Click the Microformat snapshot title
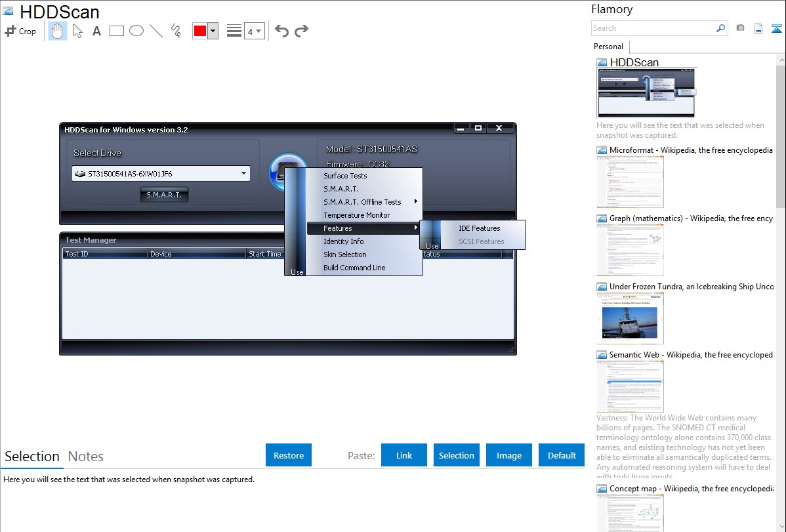The width and height of the screenshot is (786, 532). pyautogui.click(x=691, y=150)
